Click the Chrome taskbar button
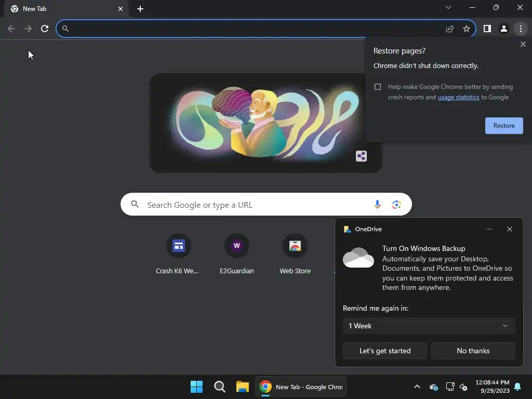The height and width of the screenshot is (399, 532). click(301, 387)
